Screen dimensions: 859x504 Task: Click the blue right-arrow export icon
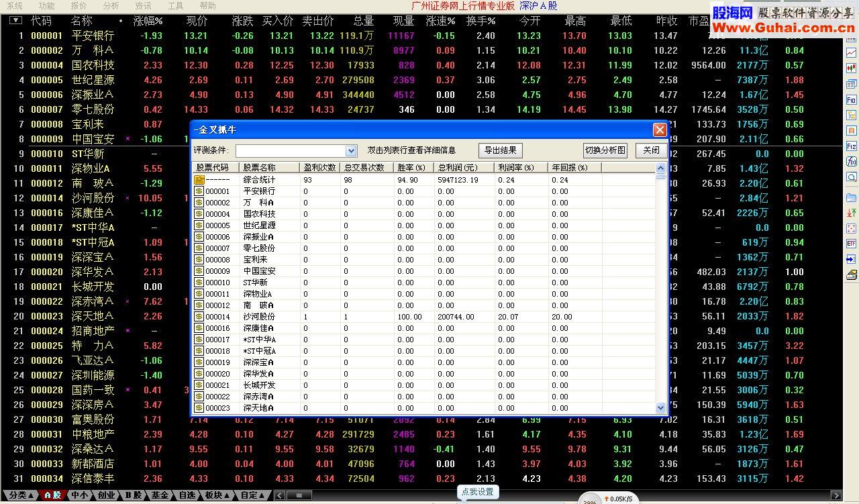coord(851,258)
